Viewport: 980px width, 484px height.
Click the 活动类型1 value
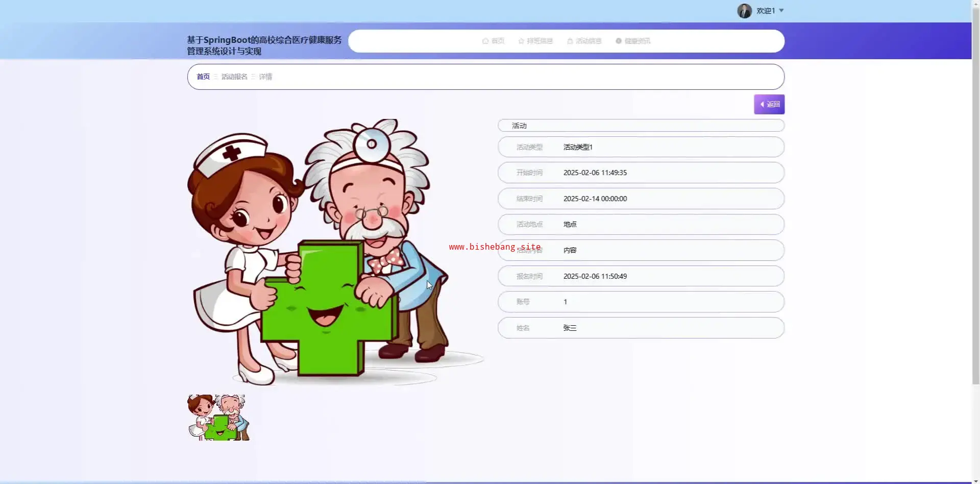[578, 147]
